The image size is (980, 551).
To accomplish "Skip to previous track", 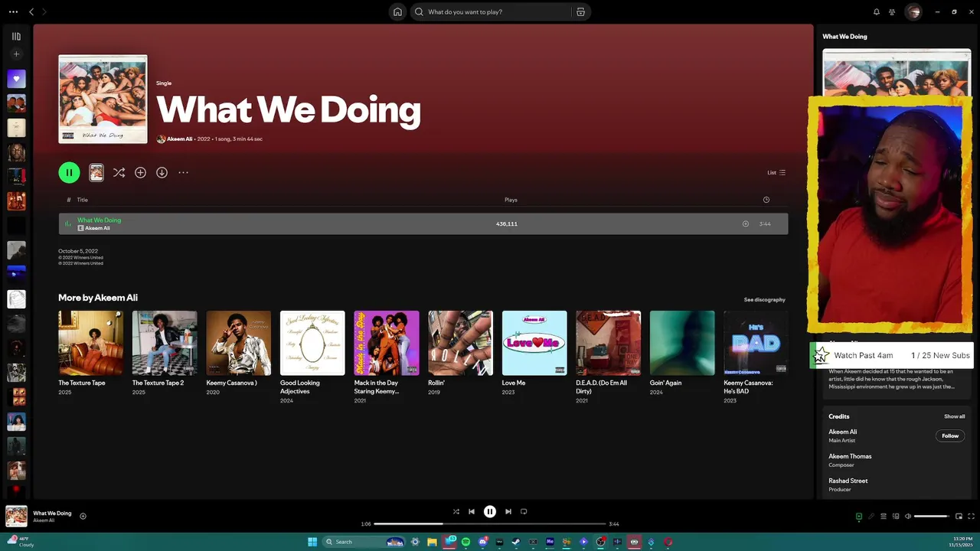I will [472, 511].
